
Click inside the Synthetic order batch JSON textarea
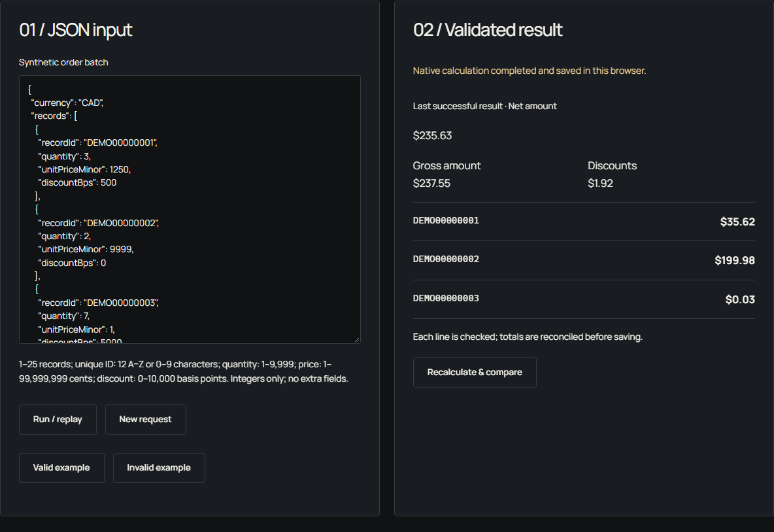[190, 209]
